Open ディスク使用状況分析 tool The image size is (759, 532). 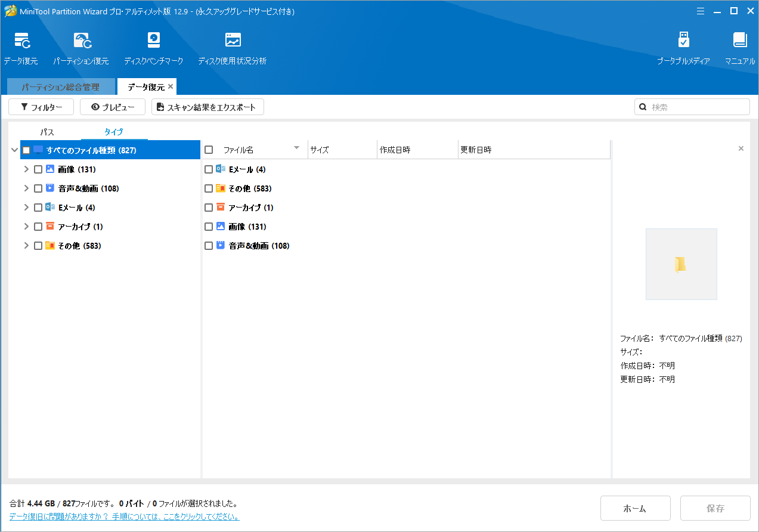(x=233, y=48)
